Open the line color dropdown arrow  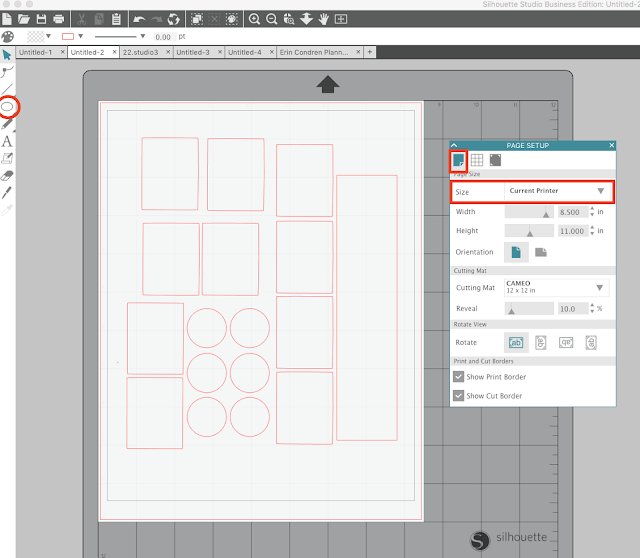(81, 36)
